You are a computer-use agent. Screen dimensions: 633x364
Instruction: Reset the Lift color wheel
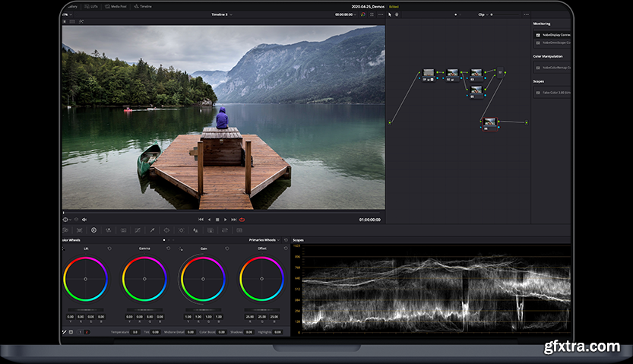click(x=108, y=248)
